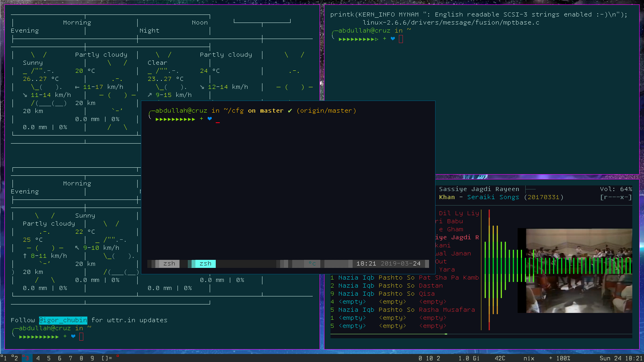This screenshot has height=362, width=644.
Task: Click the tmux date 2019-03-24
Action: tap(400, 263)
